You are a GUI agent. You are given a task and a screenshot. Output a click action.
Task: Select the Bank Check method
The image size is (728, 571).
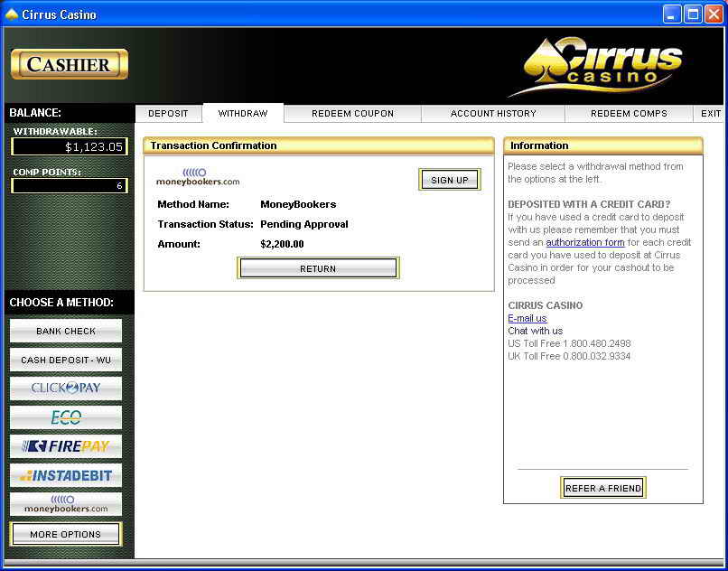(66, 331)
